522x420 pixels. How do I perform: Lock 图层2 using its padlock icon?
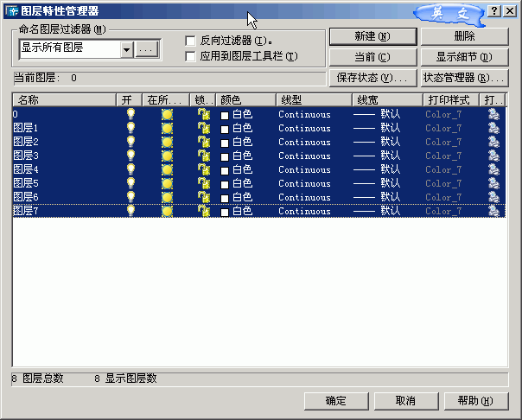[204, 142]
